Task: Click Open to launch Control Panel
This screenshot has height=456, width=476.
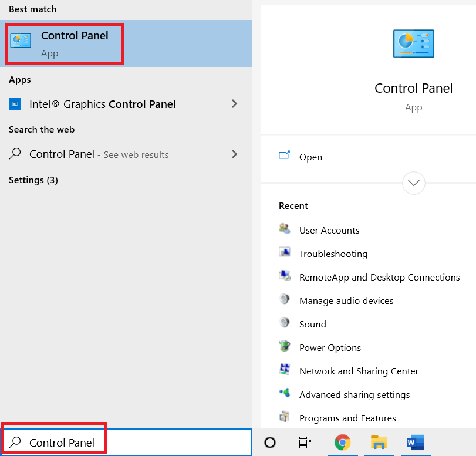Action: click(310, 157)
